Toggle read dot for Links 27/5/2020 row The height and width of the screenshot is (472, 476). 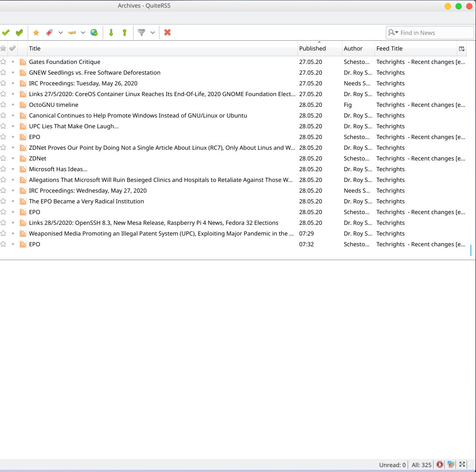(x=13, y=94)
